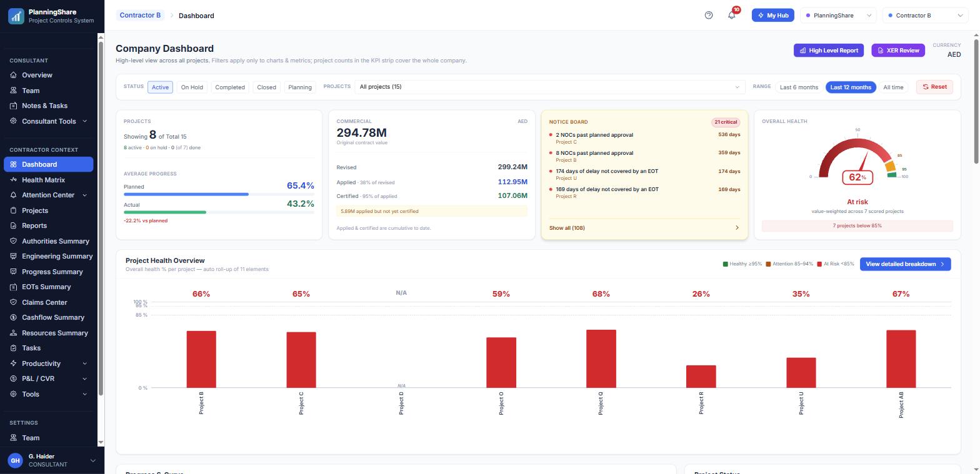Click the Project R health bar
The width and height of the screenshot is (980, 474).
[x=701, y=377]
